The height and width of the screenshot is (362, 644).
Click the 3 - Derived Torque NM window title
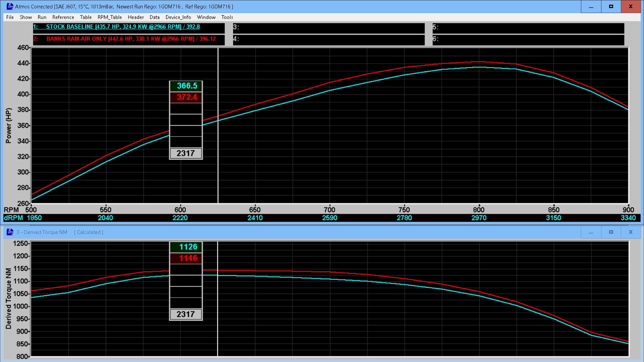coord(42,232)
